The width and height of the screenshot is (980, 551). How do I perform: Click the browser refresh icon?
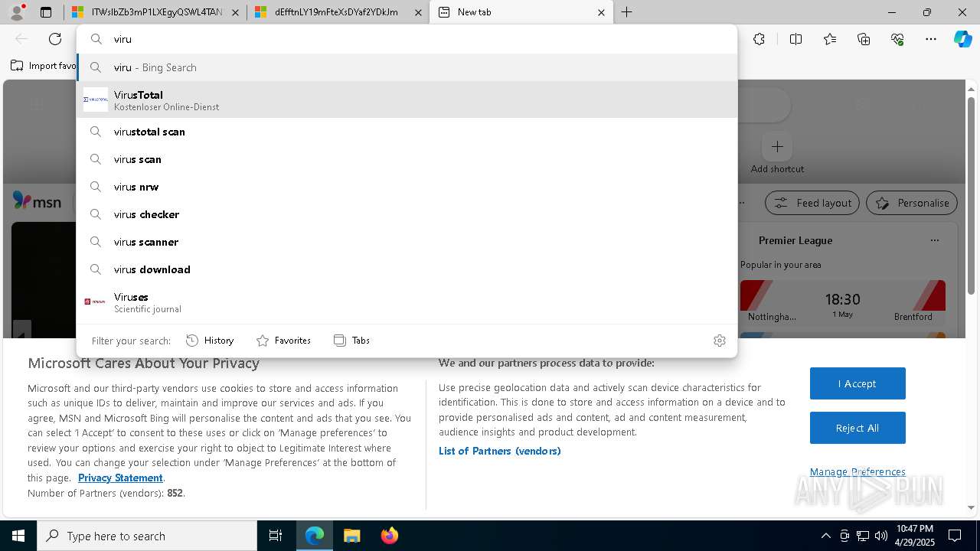[55, 39]
